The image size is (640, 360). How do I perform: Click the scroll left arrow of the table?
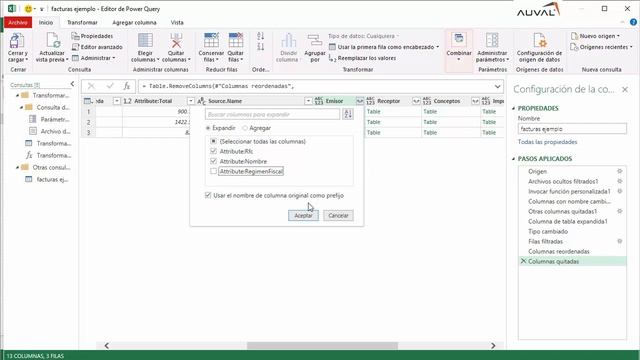pyautogui.click(x=107, y=346)
